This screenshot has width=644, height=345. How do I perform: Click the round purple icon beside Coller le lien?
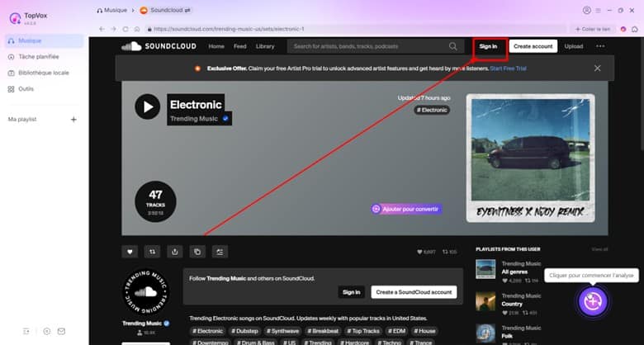(623, 29)
